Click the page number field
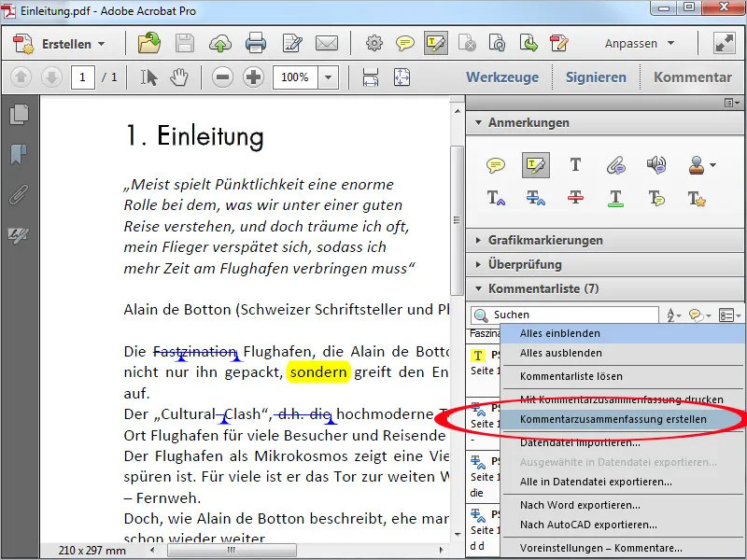Screen dimensions: 747x560 click(x=82, y=77)
